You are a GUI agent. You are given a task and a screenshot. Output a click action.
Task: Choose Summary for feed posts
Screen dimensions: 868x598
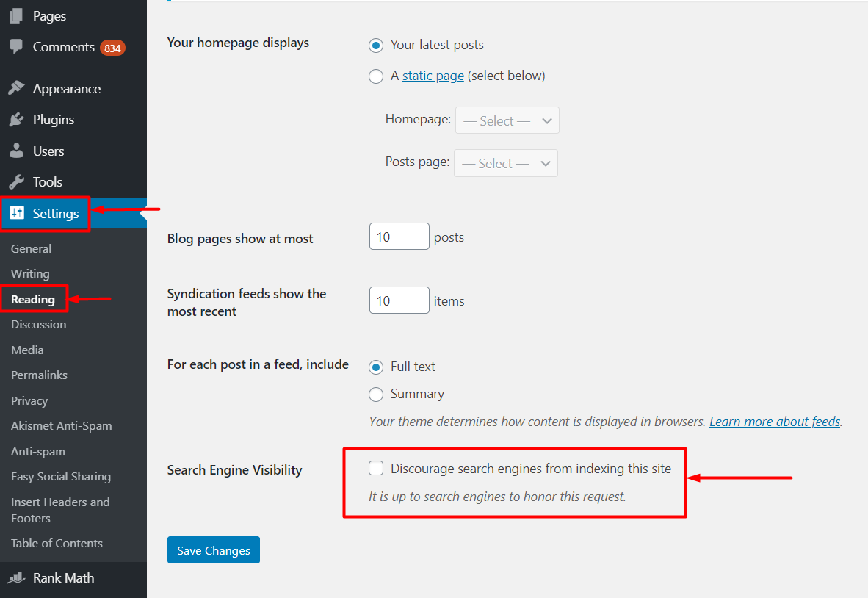(x=376, y=395)
